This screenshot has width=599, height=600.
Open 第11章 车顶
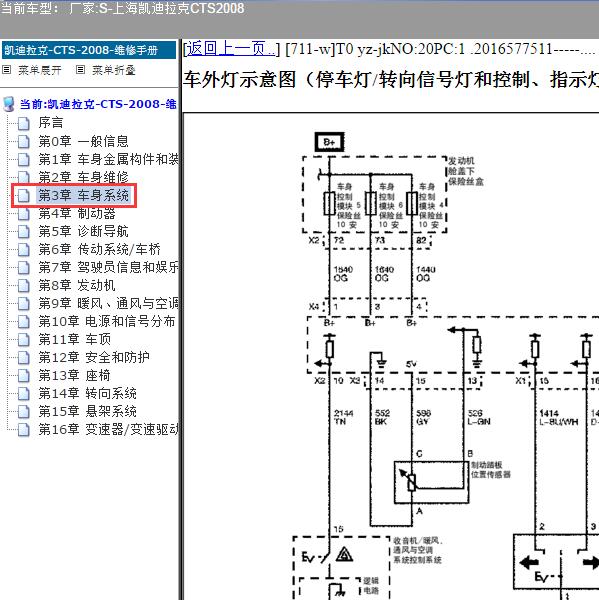tap(75, 339)
